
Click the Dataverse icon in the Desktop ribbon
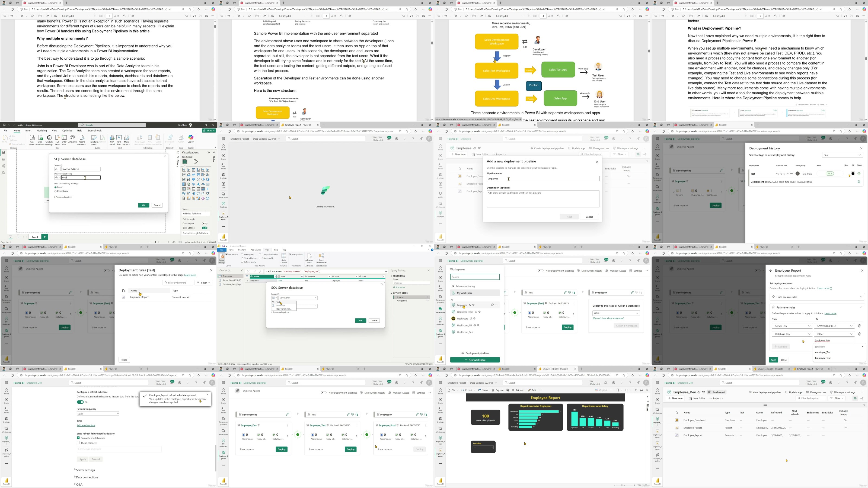(72, 139)
